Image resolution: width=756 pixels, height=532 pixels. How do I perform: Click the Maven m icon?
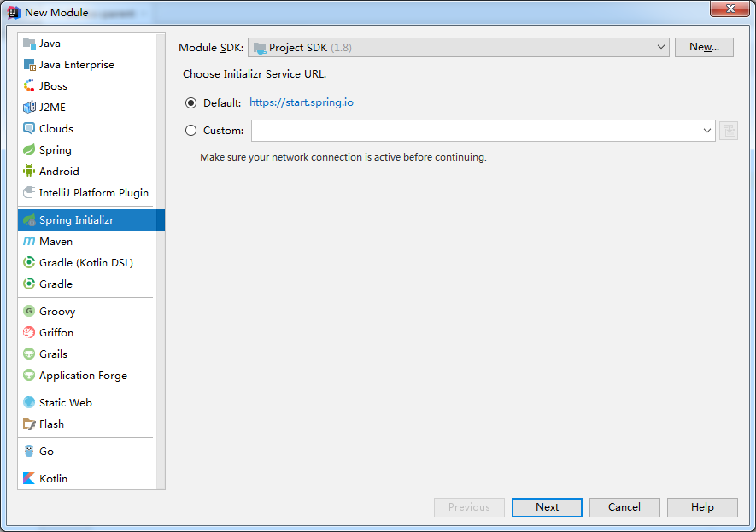tap(29, 241)
